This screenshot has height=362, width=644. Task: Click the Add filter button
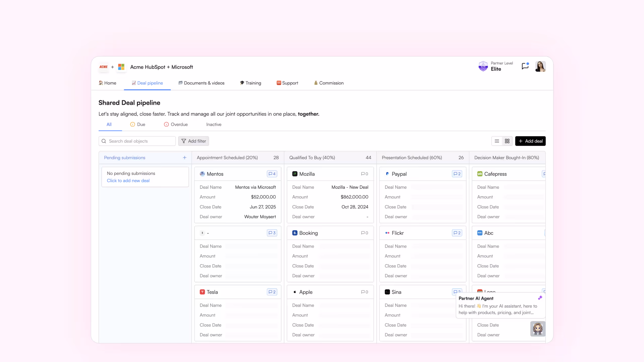pos(194,141)
